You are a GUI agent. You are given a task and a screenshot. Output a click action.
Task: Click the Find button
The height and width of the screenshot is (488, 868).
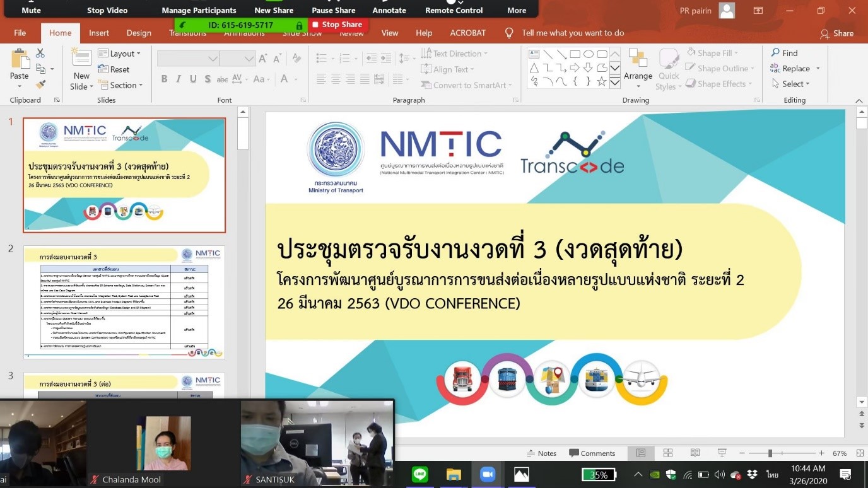tap(784, 53)
